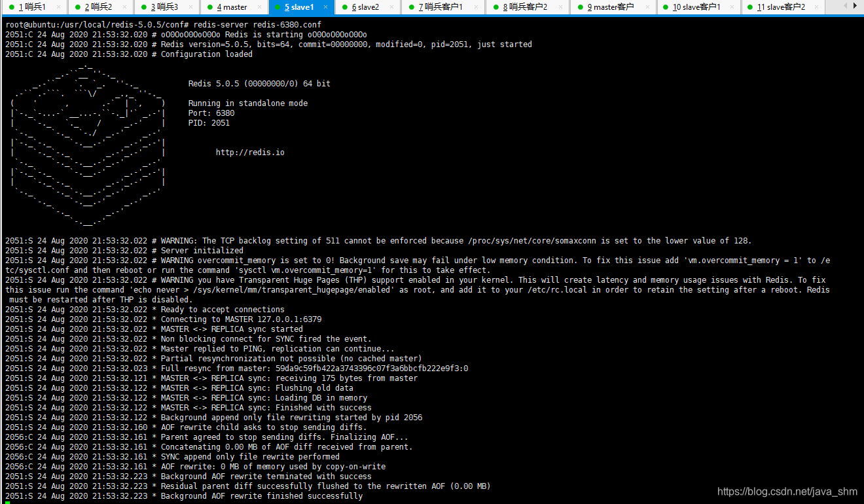
Task: Click the 'Configuration loaded' log line
Action: point(129,54)
